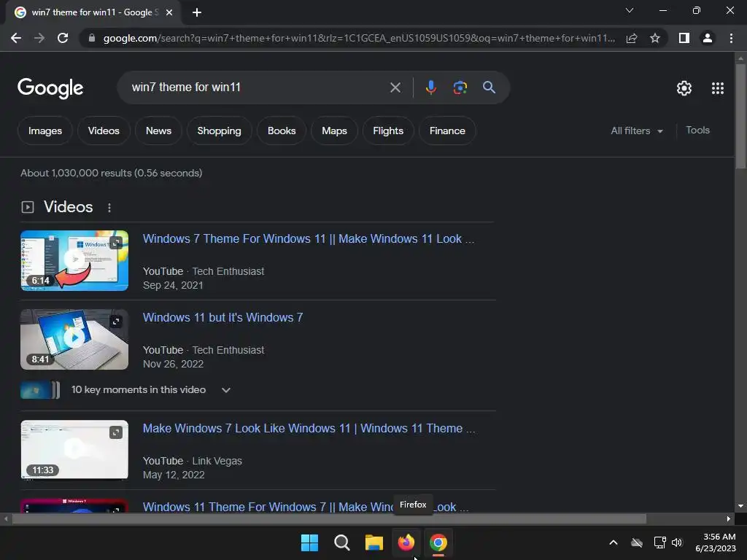The image size is (747, 560).
Task: Open Google quick settings gear
Action: (684, 88)
